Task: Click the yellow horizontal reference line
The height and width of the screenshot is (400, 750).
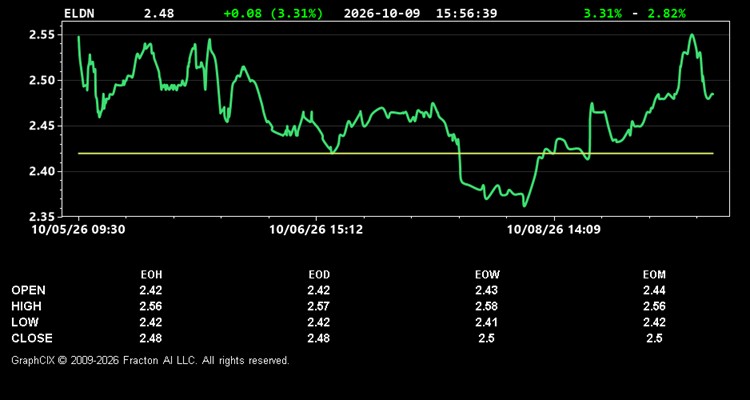Action: pyautogui.click(x=396, y=154)
